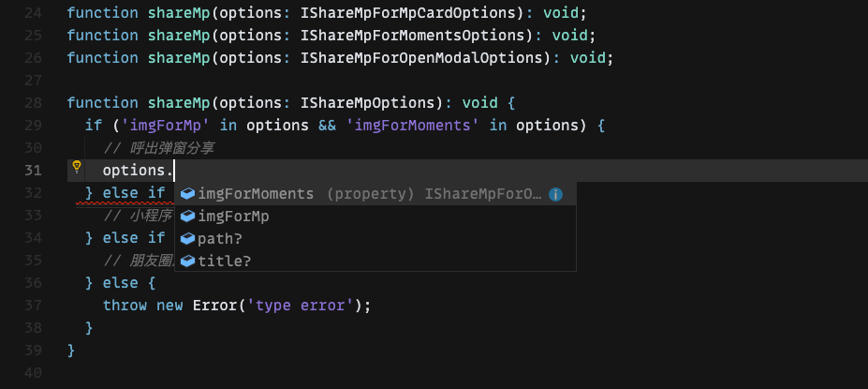Image resolution: width=868 pixels, height=389 pixels.
Task: Select the imgForMoments autocomplete suggestion
Action: point(375,194)
